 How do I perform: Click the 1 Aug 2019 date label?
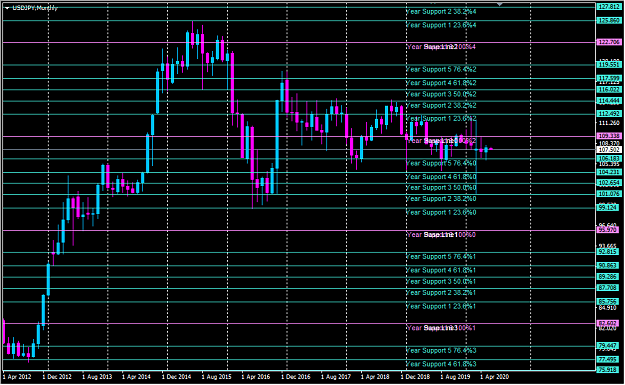(x=455, y=377)
